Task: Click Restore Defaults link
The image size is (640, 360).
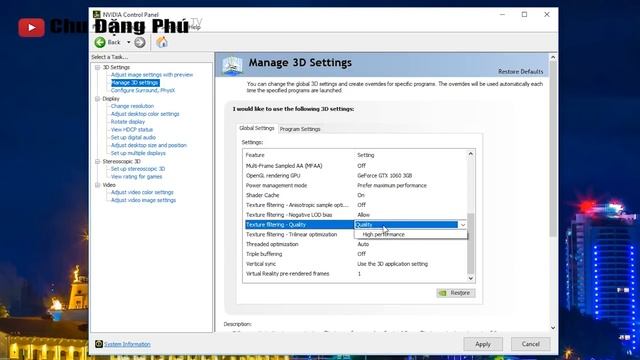Action: click(x=520, y=71)
